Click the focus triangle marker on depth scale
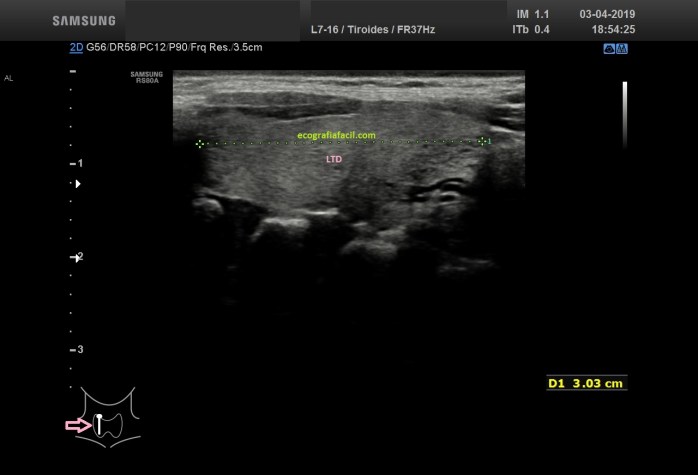The width and height of the screenshot is (698, 475). coord(78,184)
